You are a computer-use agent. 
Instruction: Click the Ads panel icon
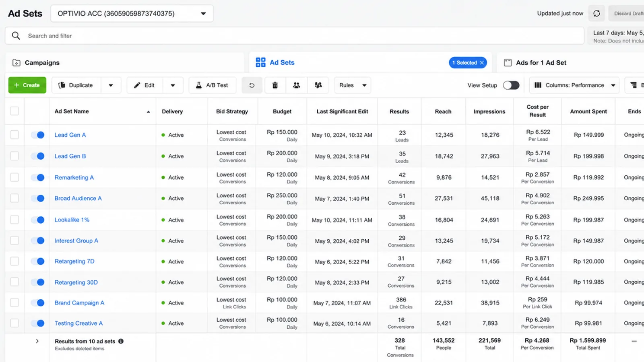click(x=508, y=63)
